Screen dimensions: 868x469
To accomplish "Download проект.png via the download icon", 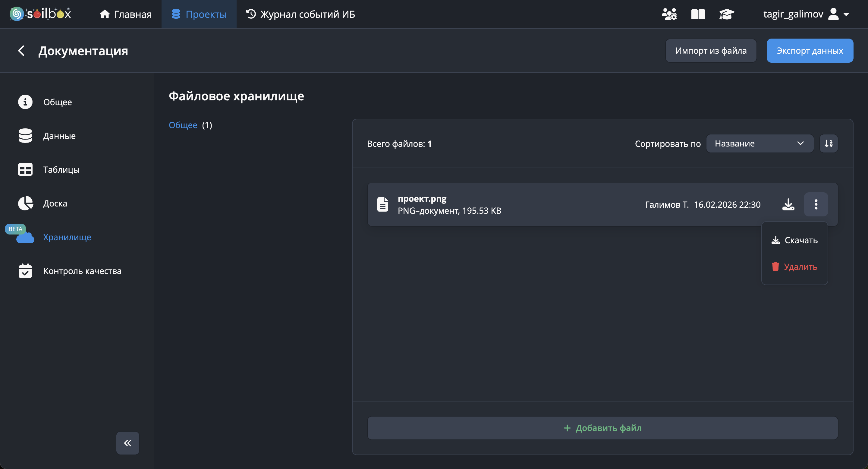I will coord(788,205).
